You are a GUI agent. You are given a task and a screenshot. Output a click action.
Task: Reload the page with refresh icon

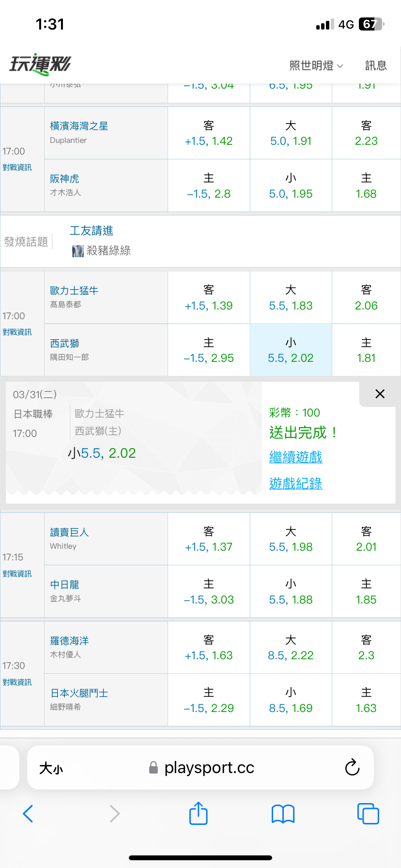coord(352,768)
